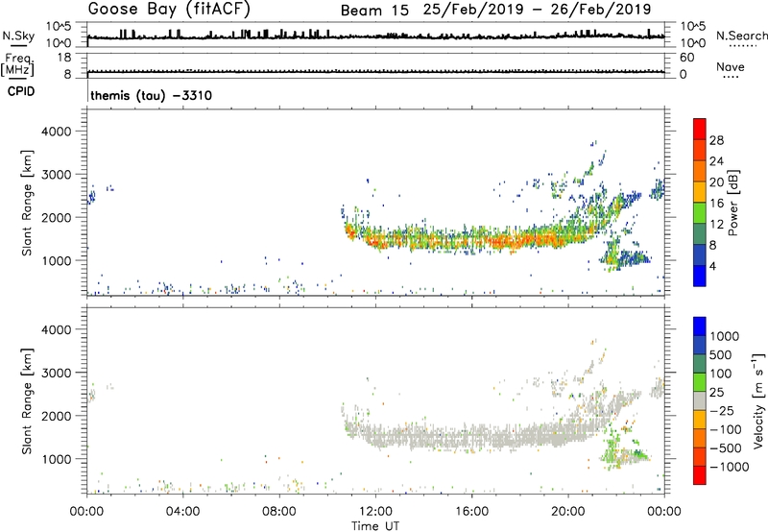
Task: Click the 'N.Sky' axis label
Action: (18, 36)
